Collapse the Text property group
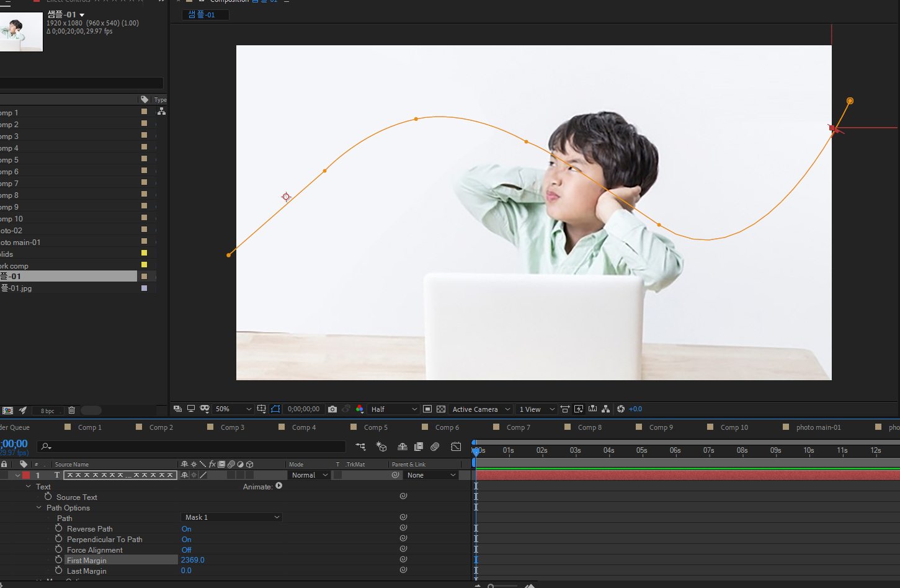The height and width of the screenshot is (588, 900). [29, 486]
